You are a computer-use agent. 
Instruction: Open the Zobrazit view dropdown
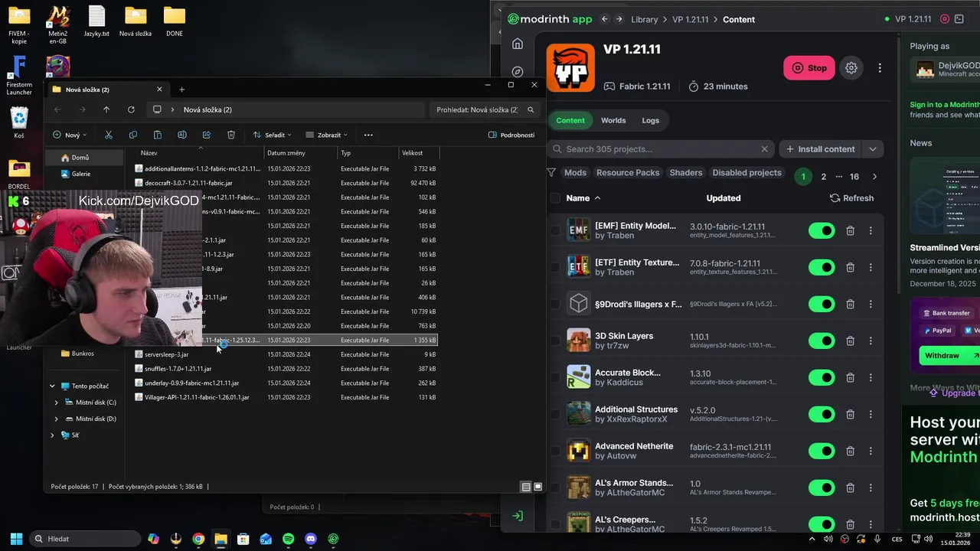(327, 135)
